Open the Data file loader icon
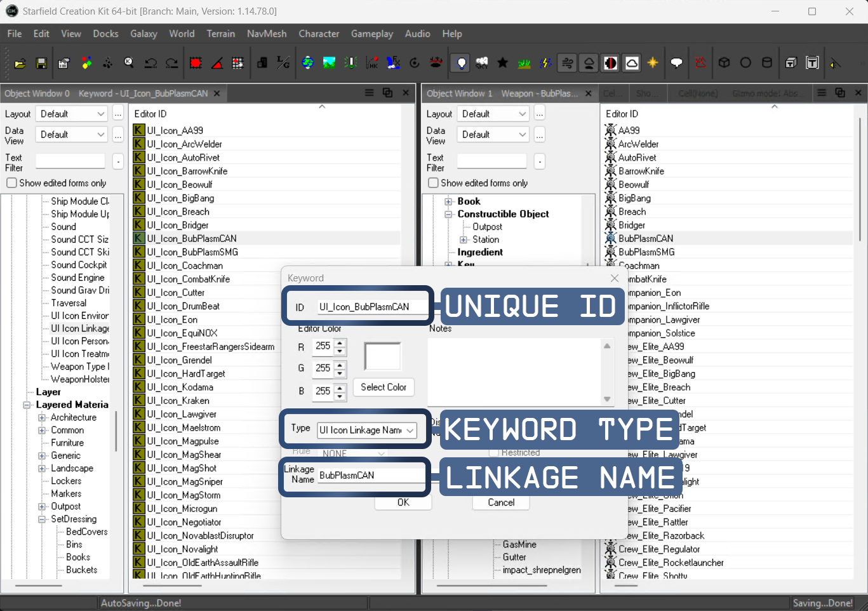Screen dimensions: 868x611 pos(19,63)
